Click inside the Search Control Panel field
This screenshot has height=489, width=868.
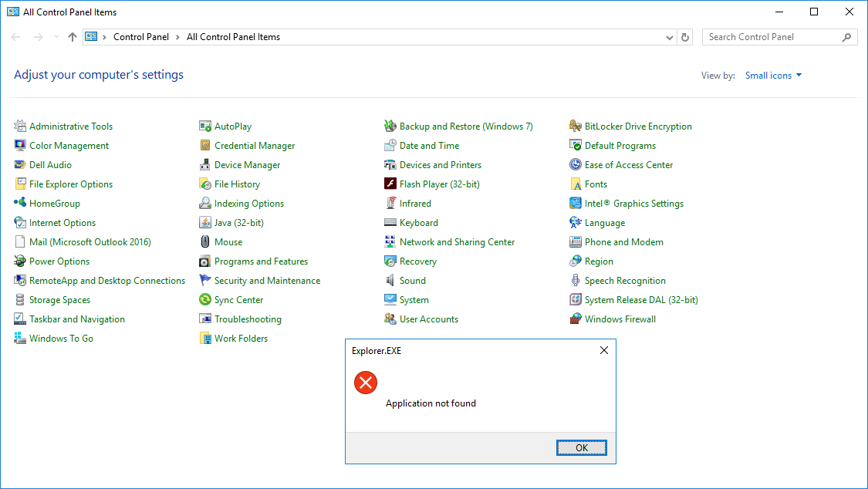click(x=772, y=36)
